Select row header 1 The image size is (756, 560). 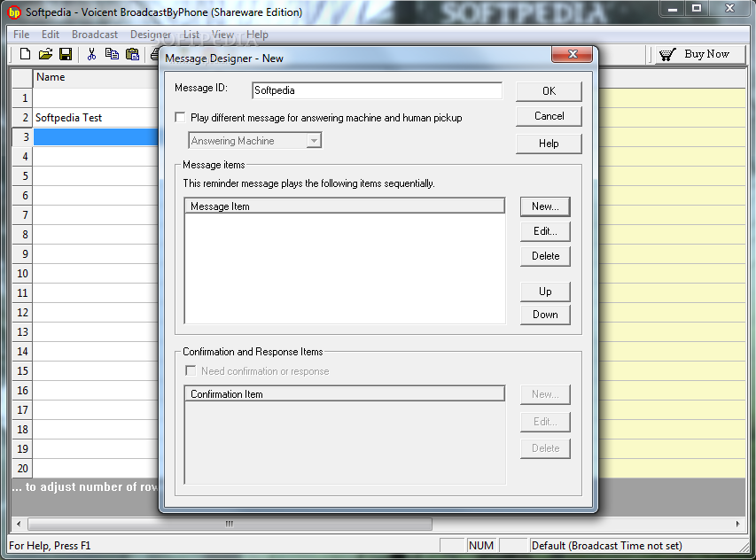23,98
